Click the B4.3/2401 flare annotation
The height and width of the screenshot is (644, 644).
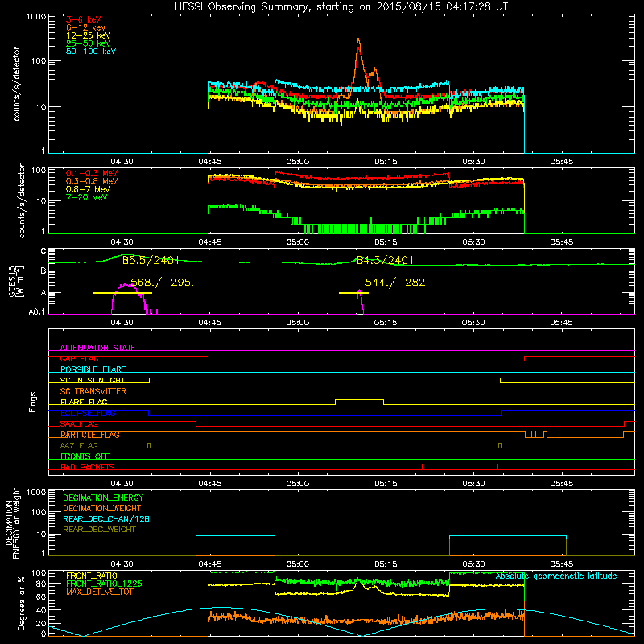(x=385, y=260)
